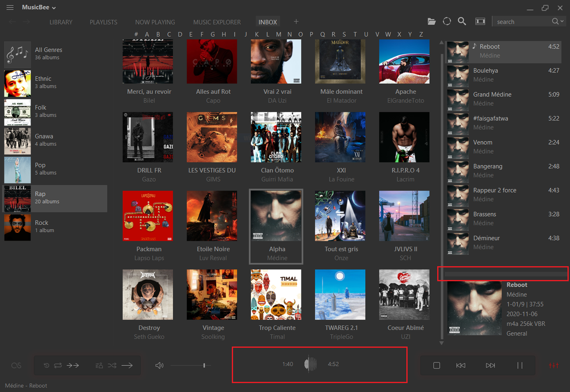This screenshot has height=392, width=570.
Task: Open the Vrai 2 vrai album by DA Uzi
Action: [x=276, y=62]
